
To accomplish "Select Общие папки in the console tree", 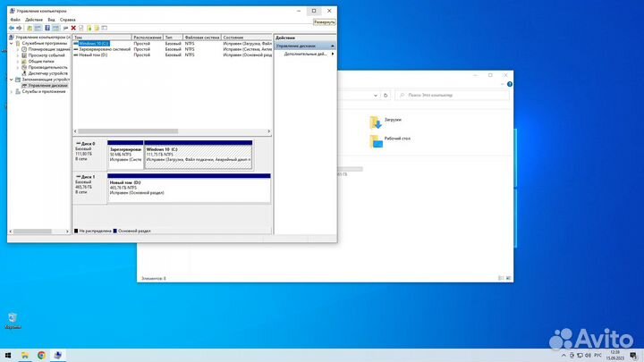I will (x=38, y=61).
